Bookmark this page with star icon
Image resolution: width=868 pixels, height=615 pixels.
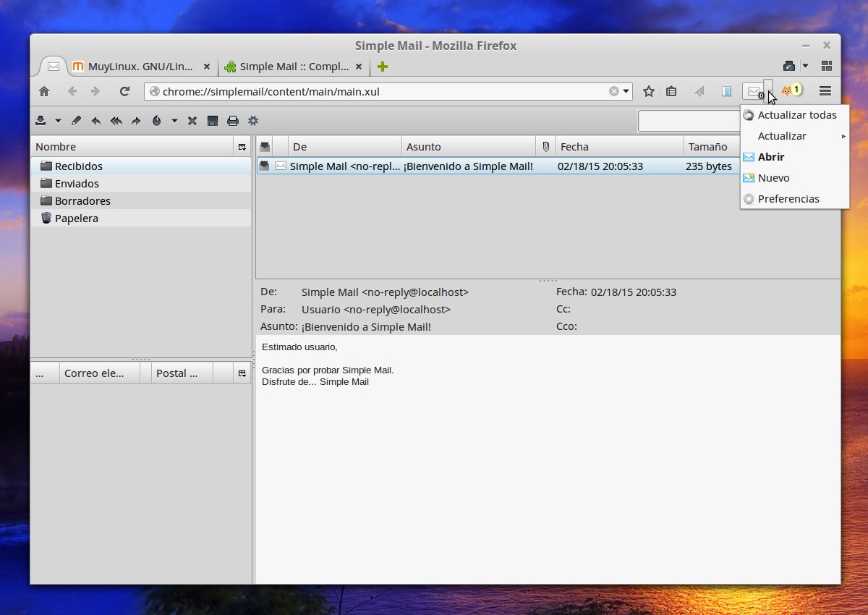(x=649, y=91)
